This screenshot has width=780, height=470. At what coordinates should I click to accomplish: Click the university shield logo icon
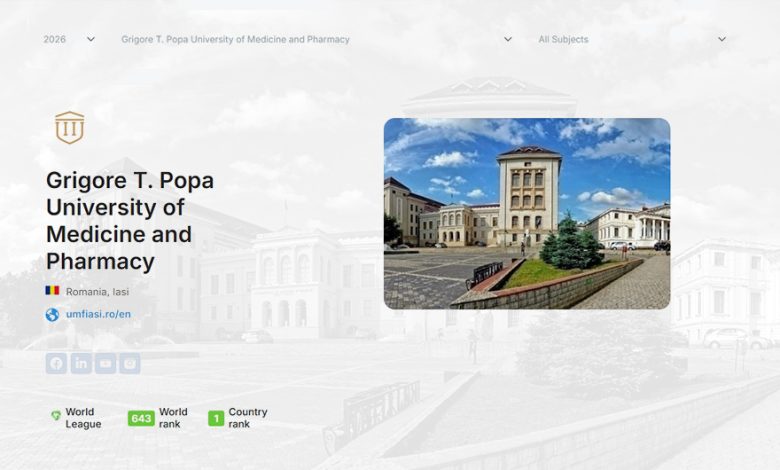click(x=70, y=128)
